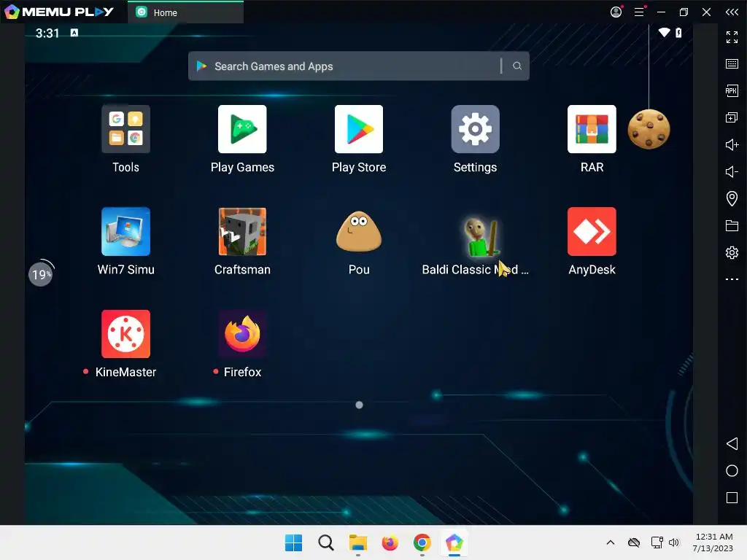Open Windows Start menu

point(293,542)
